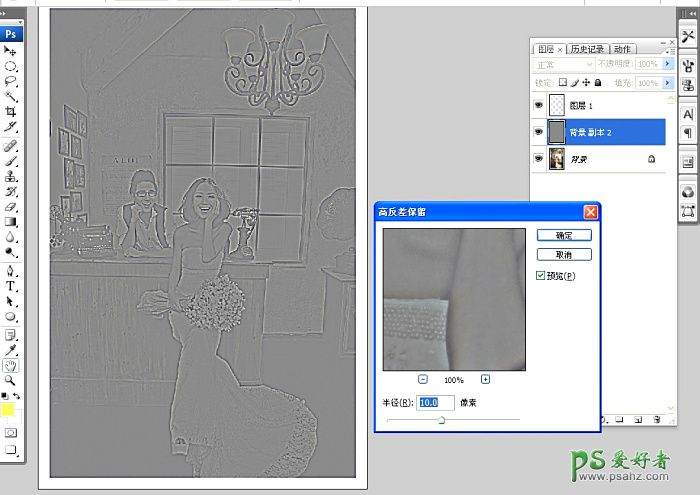Click the radius slider handle
The image size is (700, 495).
pyautogui.click(x=441, y=420)
